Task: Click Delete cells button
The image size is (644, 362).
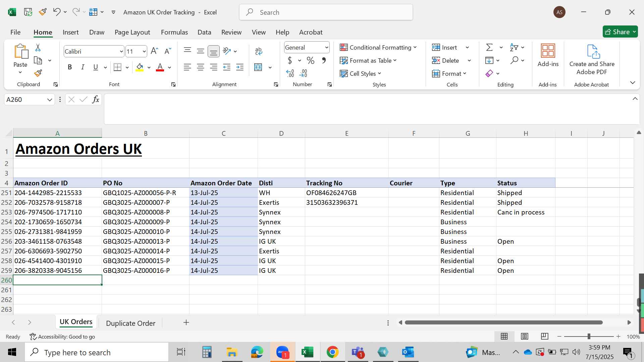Action: 445,60
